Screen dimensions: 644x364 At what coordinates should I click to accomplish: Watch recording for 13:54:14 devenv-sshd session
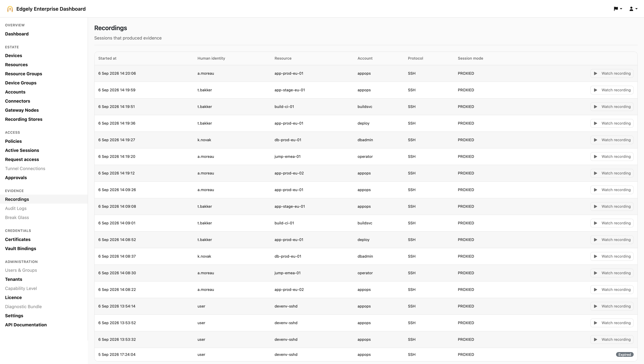612,306
